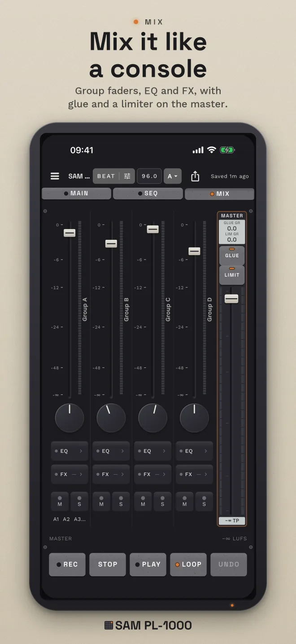Click the 'Saved 1m ago' status
The image size is (296, 644).
tap(230, 176)
